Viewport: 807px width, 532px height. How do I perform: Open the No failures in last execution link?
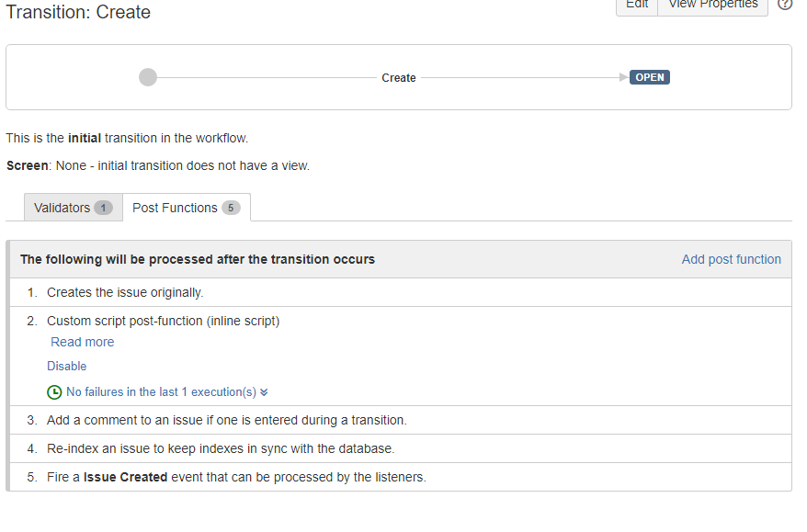pyautogui.click(x=161, y=392)
